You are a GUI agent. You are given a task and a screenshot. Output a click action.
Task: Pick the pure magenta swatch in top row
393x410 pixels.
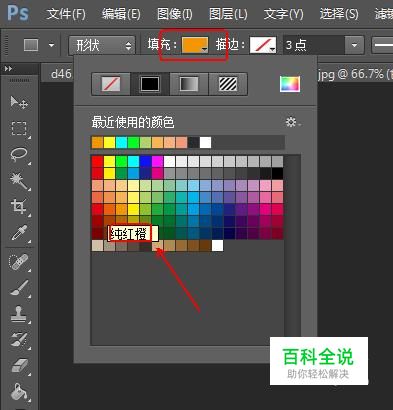[157, 161]
